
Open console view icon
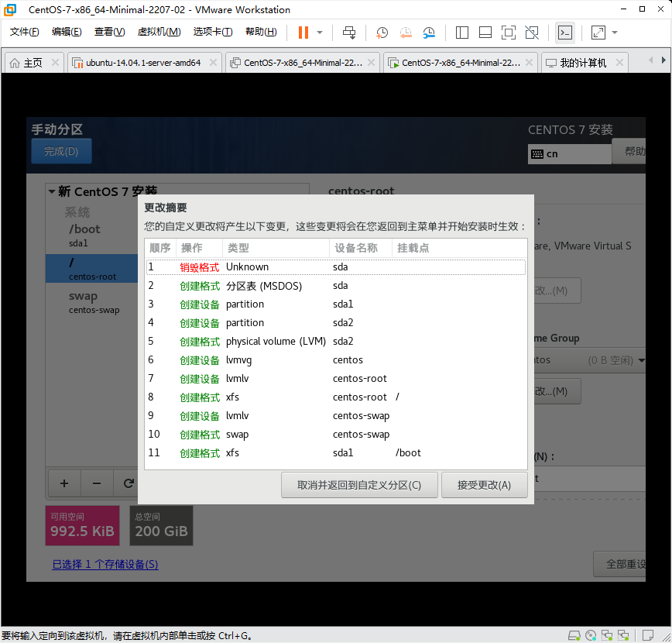(565, 33)
